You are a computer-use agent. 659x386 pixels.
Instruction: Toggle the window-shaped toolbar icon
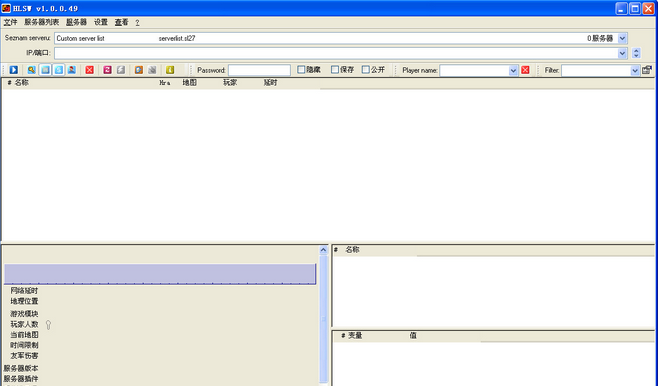click(x=45, y=70)
